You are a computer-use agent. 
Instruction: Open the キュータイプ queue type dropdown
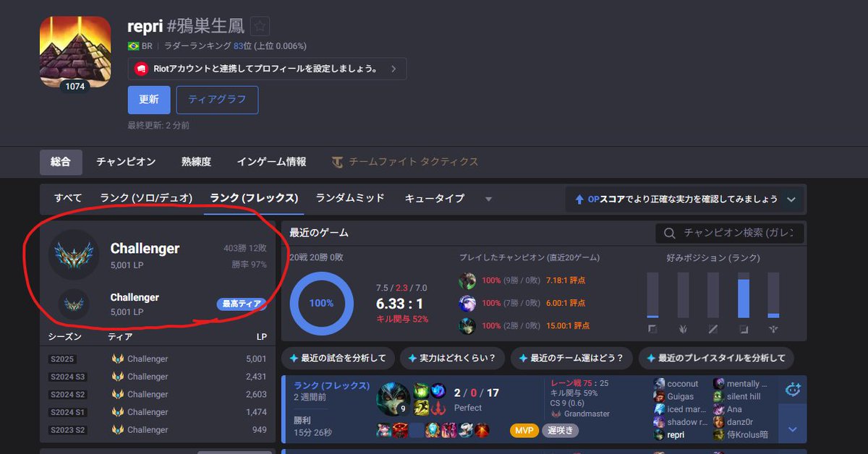coord(448,198)
